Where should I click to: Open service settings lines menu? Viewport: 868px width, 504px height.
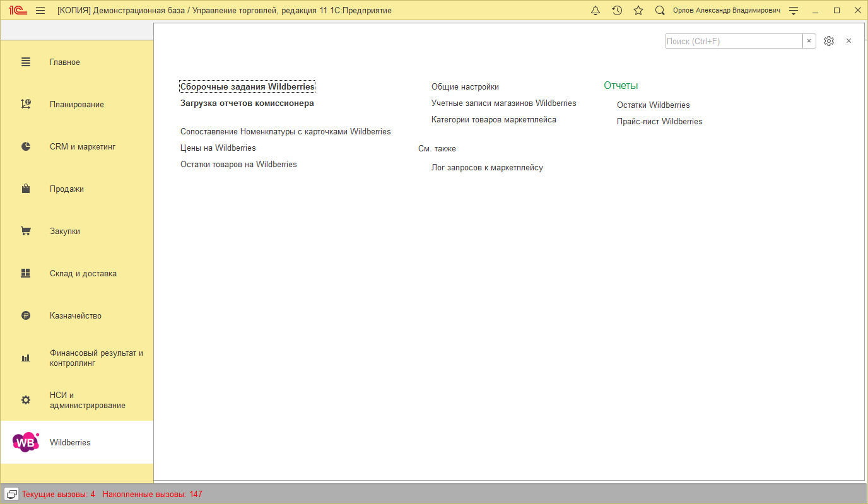tap(794, 10)
